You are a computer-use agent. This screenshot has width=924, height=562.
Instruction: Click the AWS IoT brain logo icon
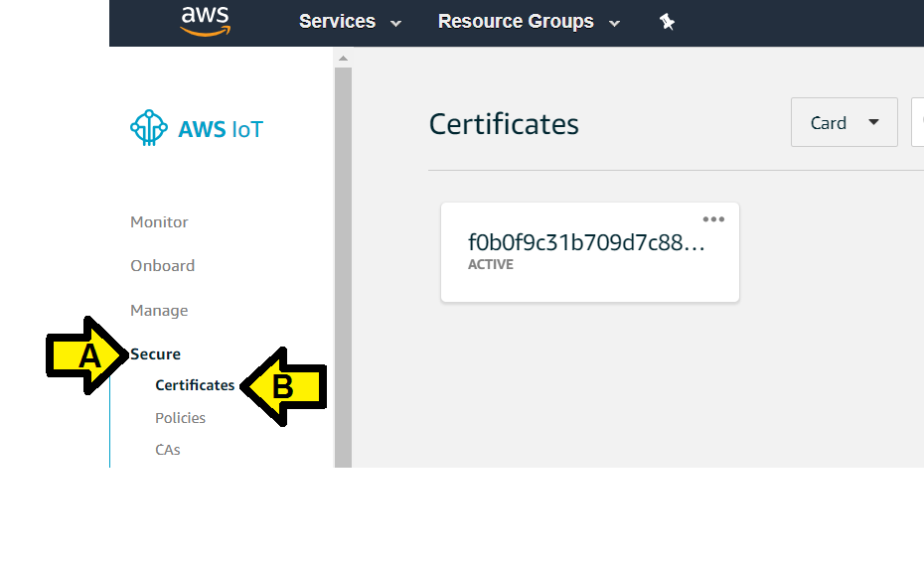(x=148, y=127)
